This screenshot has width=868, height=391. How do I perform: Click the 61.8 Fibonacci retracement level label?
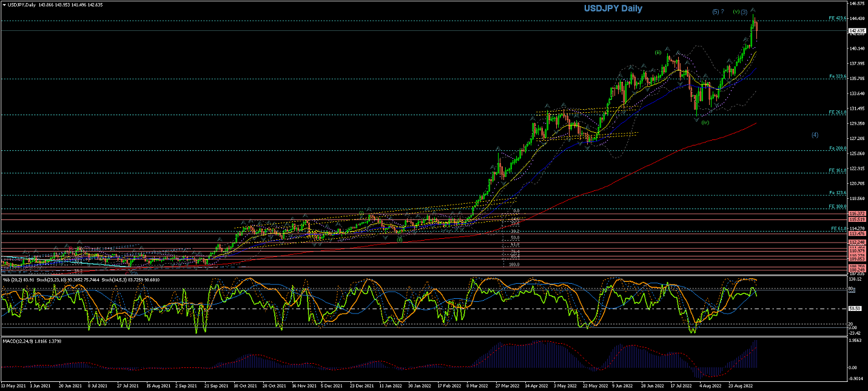(x=514, y=244)
